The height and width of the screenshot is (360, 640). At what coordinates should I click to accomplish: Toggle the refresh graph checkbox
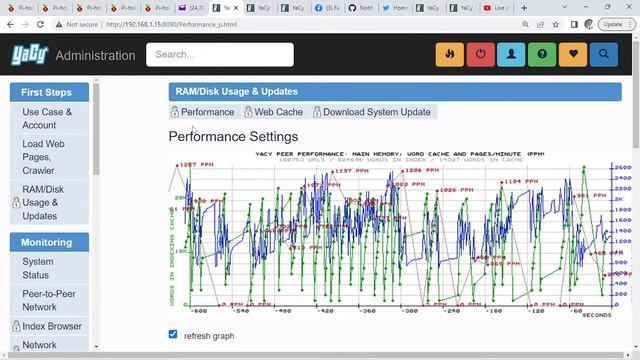click(x=173, y=334)
